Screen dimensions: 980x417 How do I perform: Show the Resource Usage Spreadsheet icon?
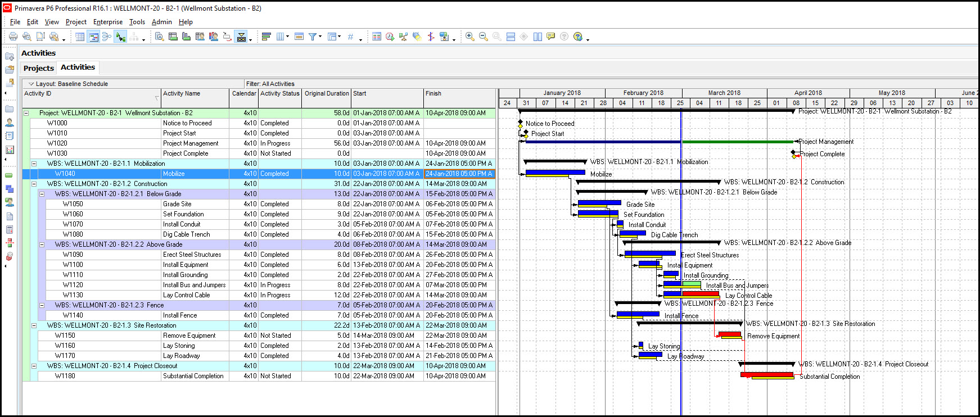[x=200, y=37]
